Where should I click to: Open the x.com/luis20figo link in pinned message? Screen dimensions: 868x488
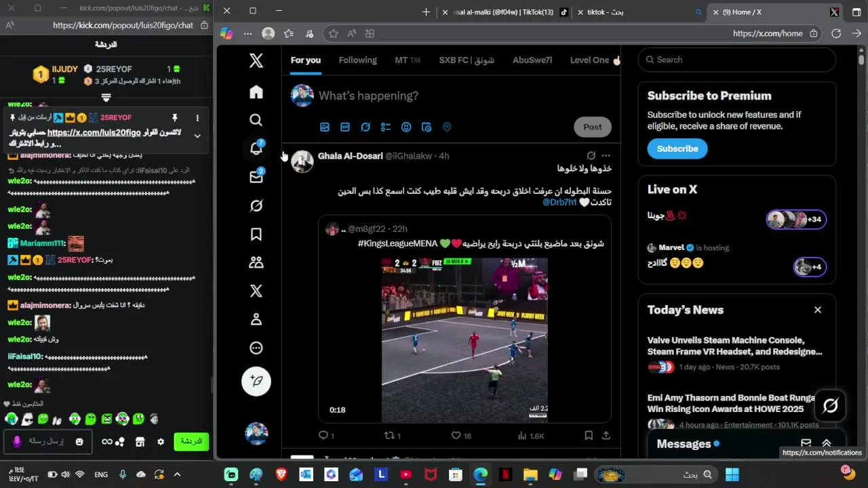[x=94, y=133]
